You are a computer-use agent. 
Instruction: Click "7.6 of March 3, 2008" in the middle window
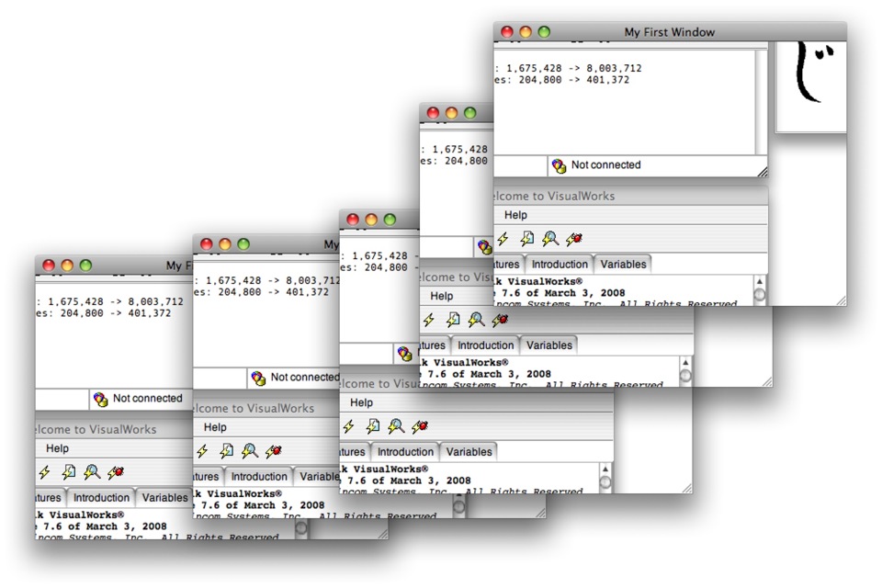[409, 481]
